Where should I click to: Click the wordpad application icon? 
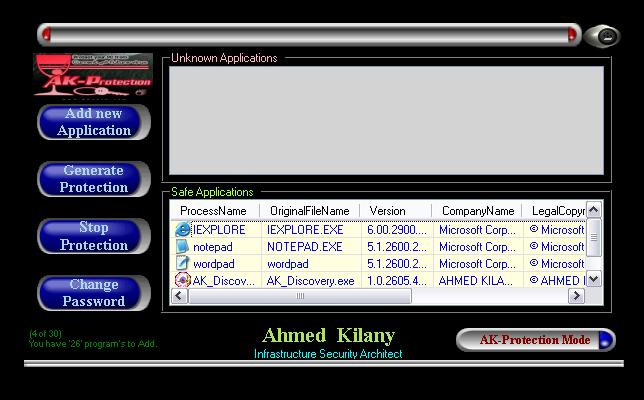coord(182,263)
